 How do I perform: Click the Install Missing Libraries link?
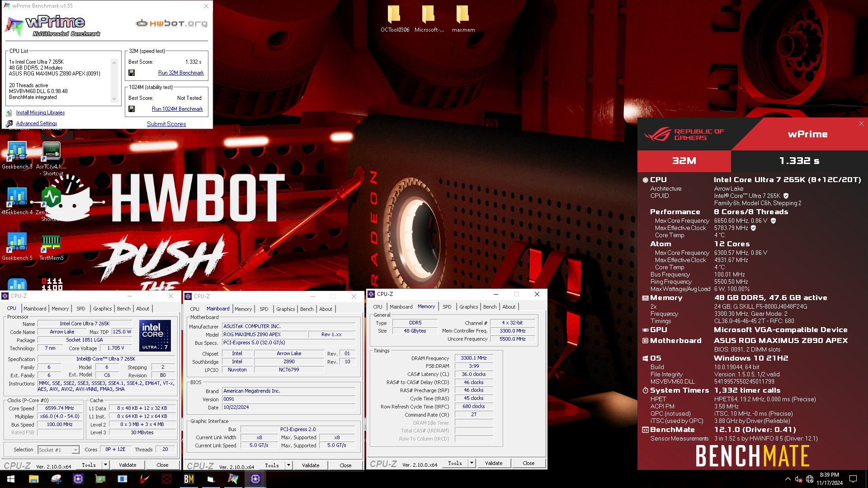[x=40, y=113]
